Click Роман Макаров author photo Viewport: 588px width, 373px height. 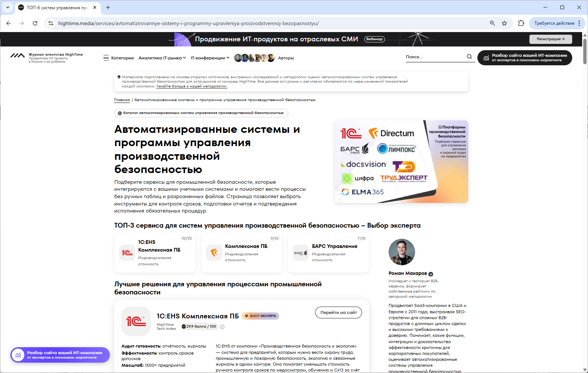point(402,252)
